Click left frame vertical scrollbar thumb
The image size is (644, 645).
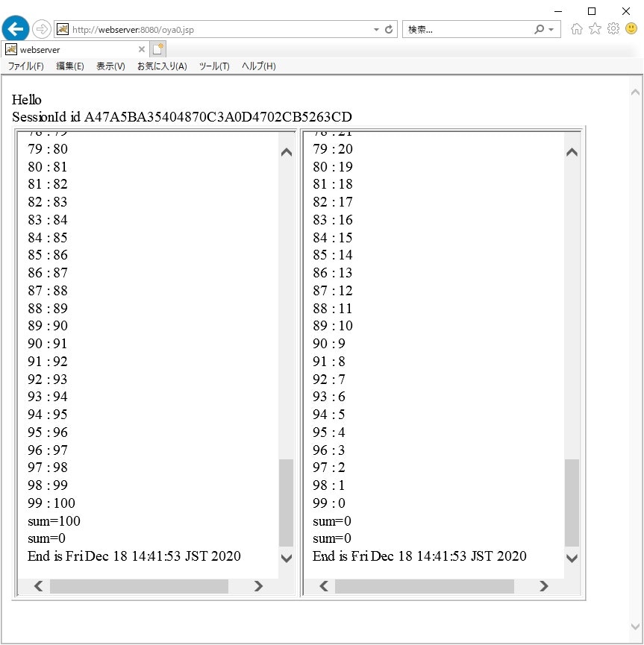click(286, 503)
